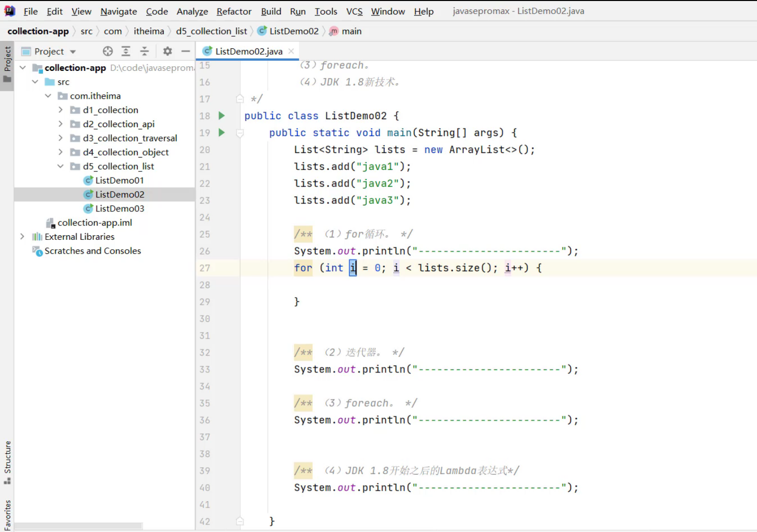Toggle the Favorites tool window sidebar button
Viewport: 757px width, 532px height.
tap(7, 515)
